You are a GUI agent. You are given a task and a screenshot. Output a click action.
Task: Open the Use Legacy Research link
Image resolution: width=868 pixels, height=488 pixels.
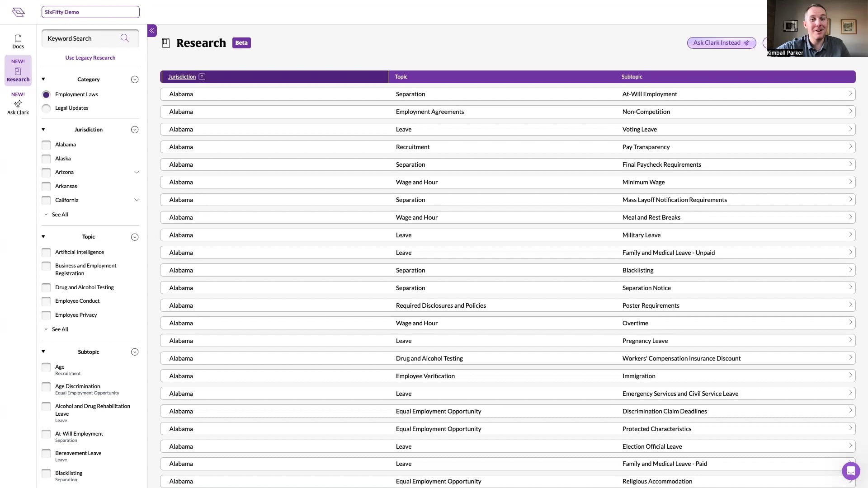pyautogui.click(x=90, y=58)
